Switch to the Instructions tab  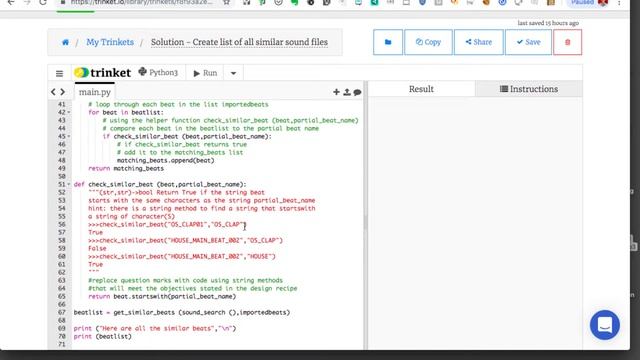click(529, 89)
